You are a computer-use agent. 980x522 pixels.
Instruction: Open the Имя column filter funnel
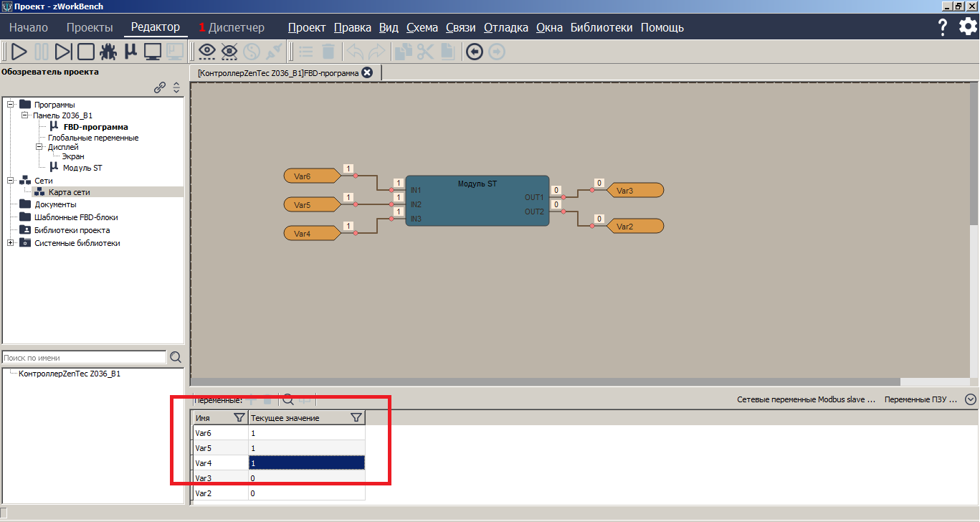(239, 417)
